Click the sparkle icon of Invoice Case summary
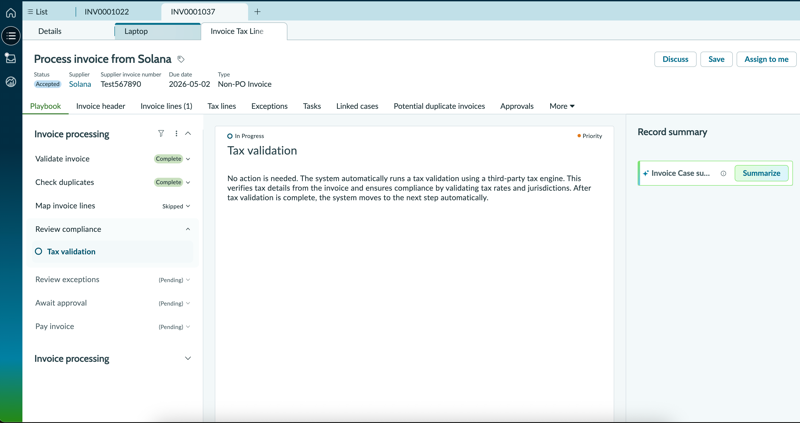The width and height of the screenshot is (800, 423). pyautogui.click(x=645, y=173)
